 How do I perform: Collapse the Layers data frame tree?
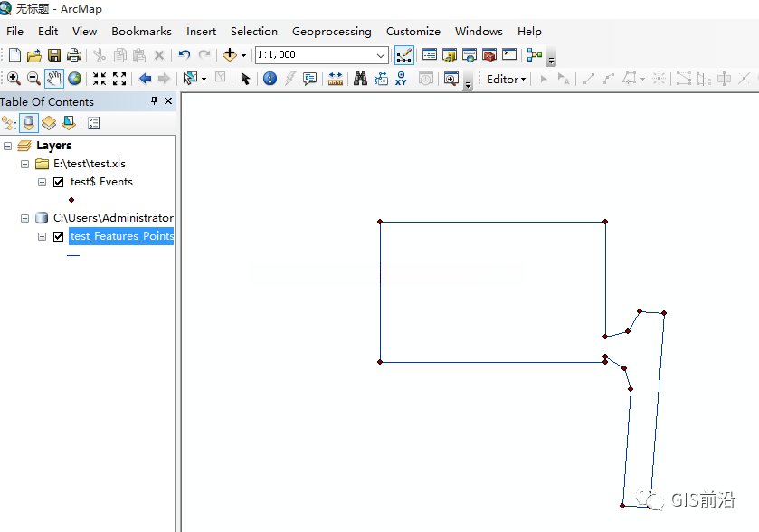[8, 146]
